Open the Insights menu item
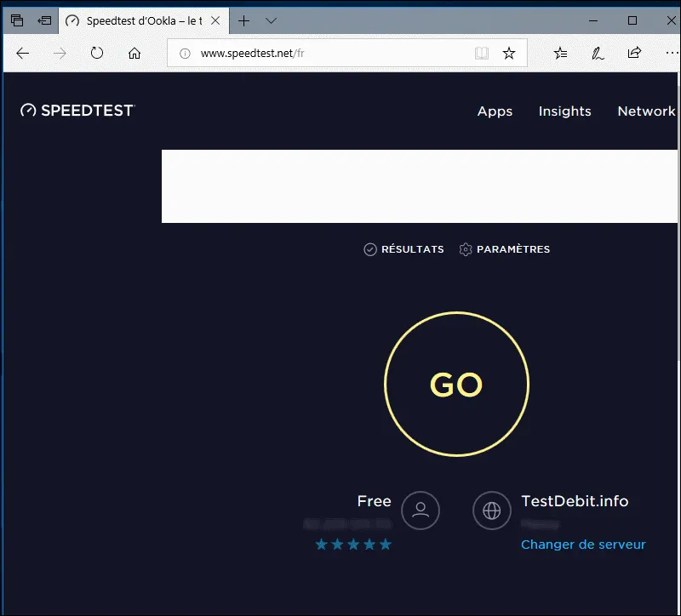The width and height of the screenshot is (681, 616). click(x=564, y=111)
